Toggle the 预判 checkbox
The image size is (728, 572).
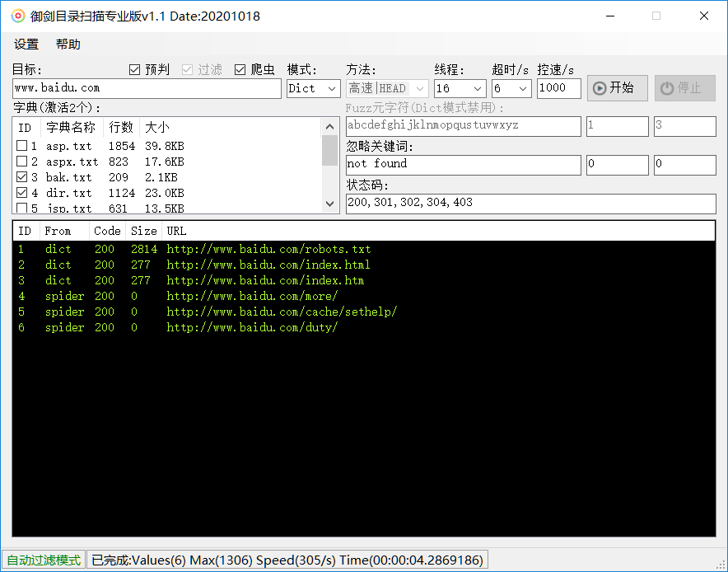coord(135,70)
